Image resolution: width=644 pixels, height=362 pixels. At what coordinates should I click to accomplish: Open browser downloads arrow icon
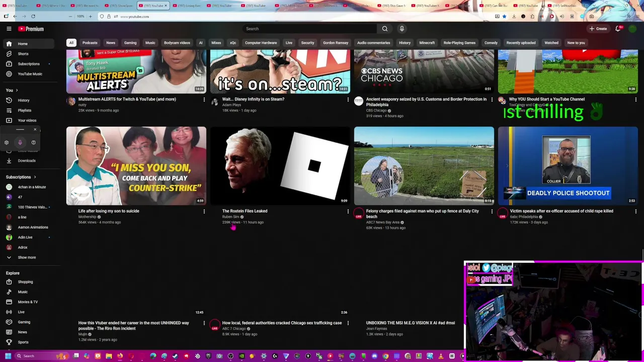(514, 16)
